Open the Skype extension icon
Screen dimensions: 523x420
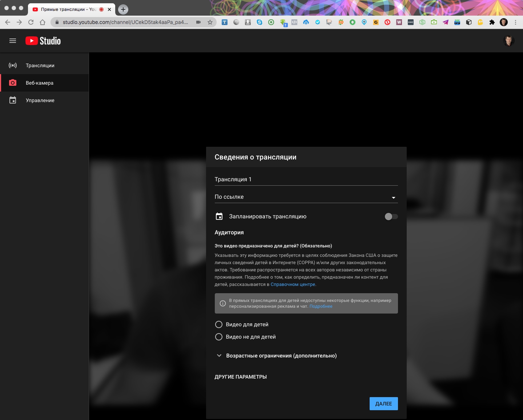[x=260, y=22]
